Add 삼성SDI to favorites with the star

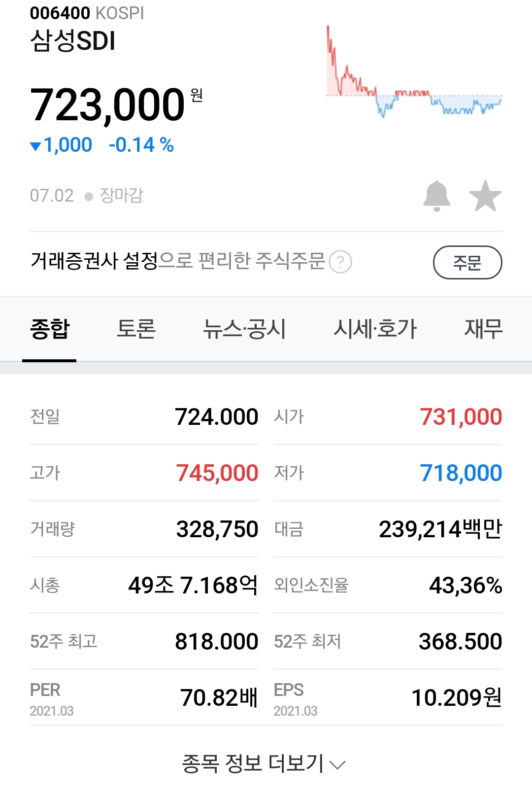click(x=485, y=196)
